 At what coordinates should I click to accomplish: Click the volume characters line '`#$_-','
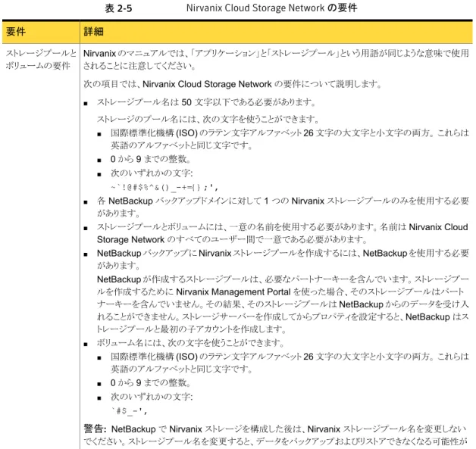129,411
